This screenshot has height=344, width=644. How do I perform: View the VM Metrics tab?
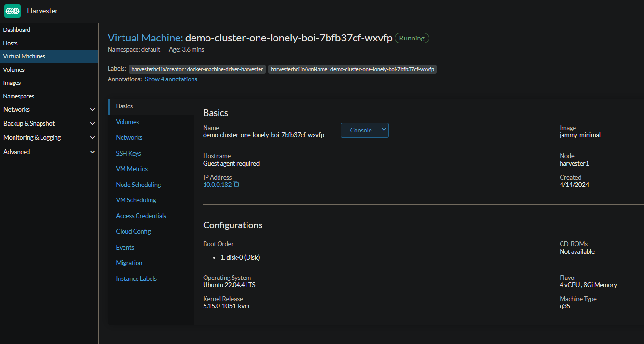click(132, 169)
